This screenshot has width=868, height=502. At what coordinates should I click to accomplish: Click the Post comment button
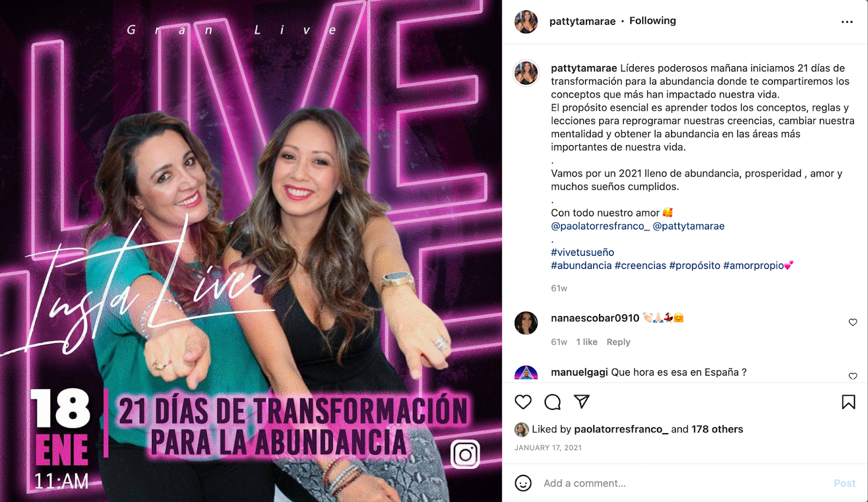tap(845, 483)
